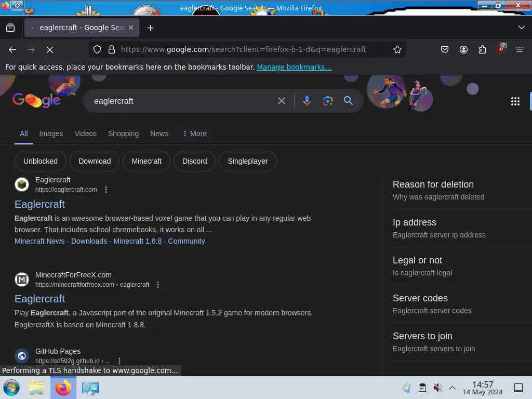
Task: Apply the Discord filter chip
Action: pyautogui.click(x=194, y=161)
